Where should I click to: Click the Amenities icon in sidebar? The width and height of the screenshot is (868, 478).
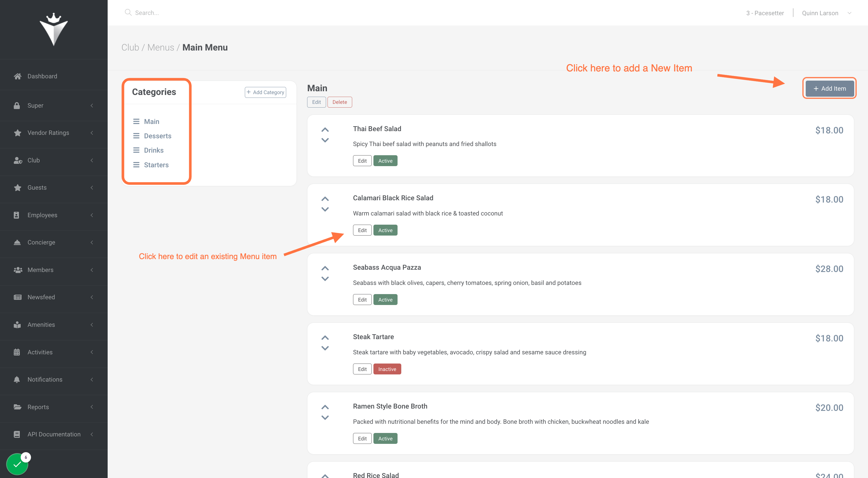[x=17, y=325]
